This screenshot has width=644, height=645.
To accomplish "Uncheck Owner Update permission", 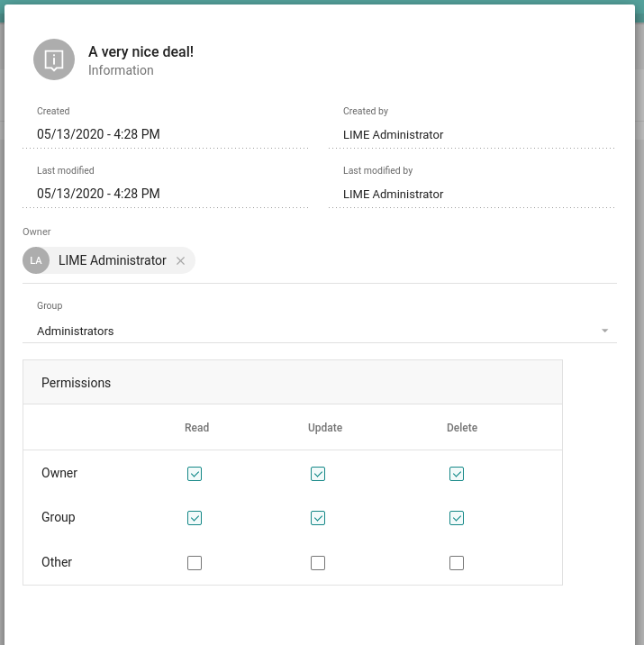I will [x=318, y=474].
